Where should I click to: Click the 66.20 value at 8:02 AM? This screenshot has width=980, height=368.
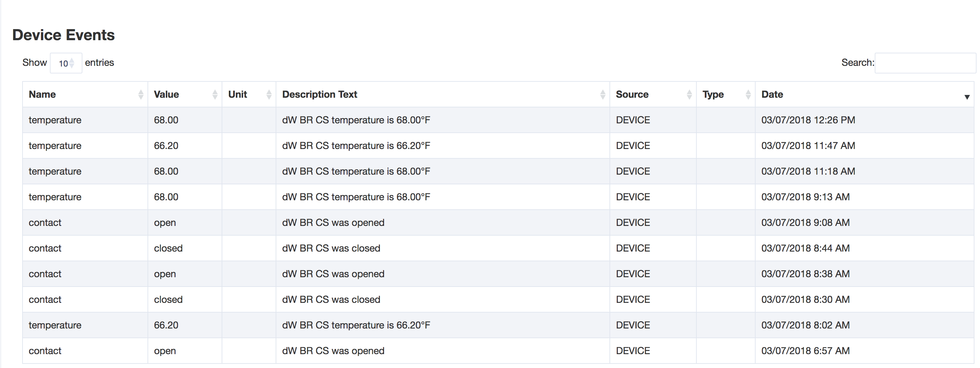[x=166, y=325]
